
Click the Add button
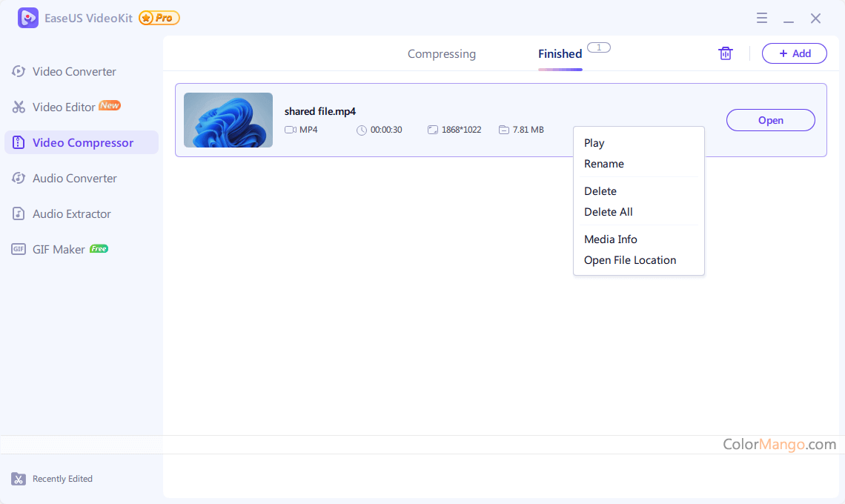795,53
